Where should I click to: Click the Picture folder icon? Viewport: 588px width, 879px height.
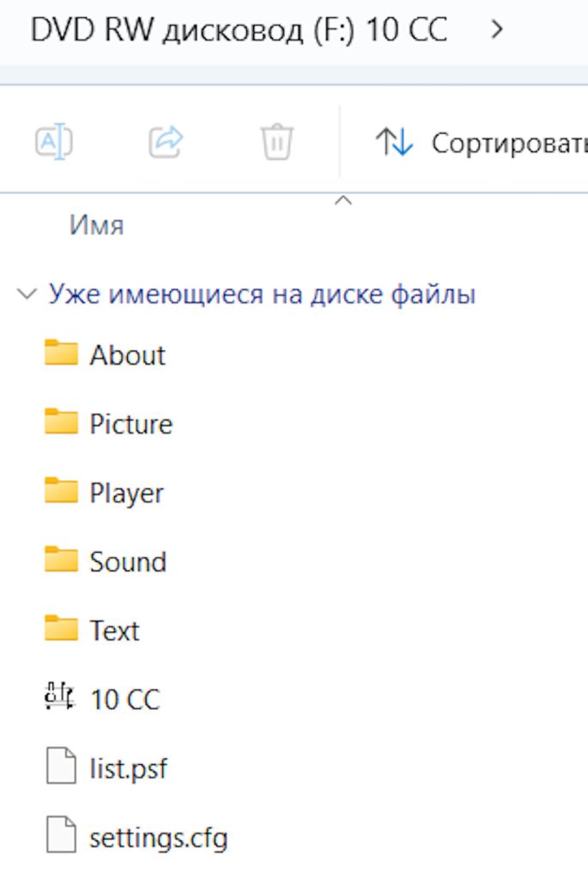click(x=61, y=421)
